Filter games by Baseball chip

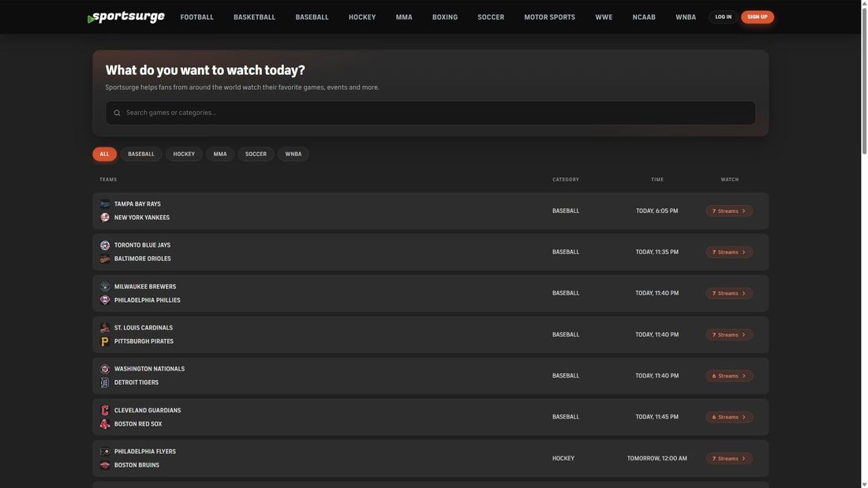141,155
